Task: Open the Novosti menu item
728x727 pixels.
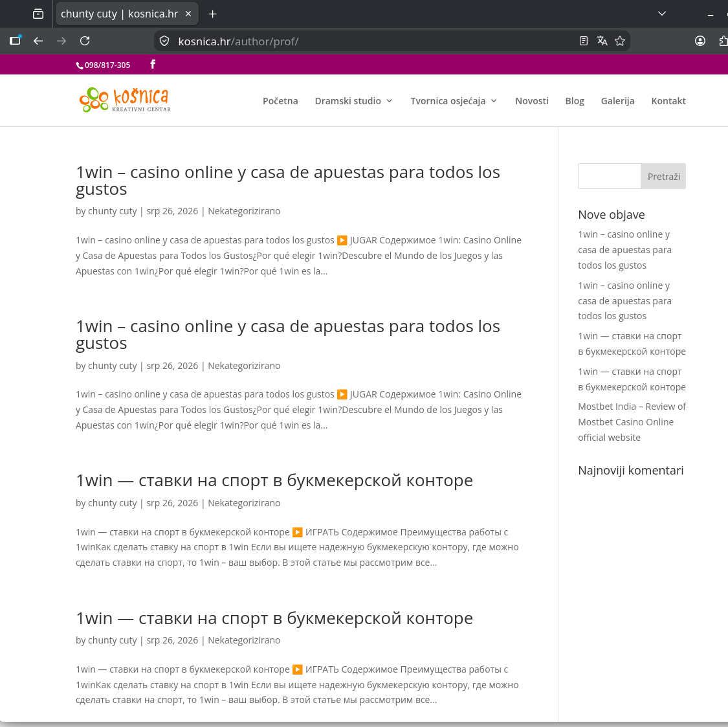Action: [532, 101]
